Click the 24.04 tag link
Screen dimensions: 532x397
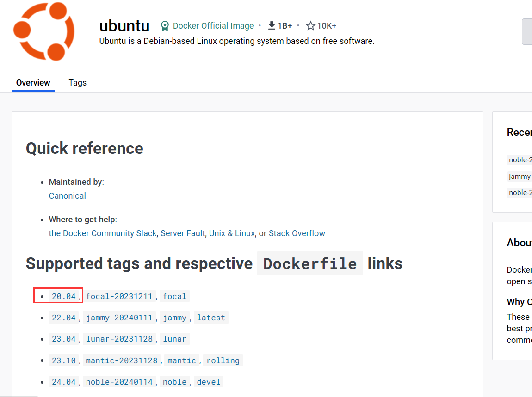[64, 382]
